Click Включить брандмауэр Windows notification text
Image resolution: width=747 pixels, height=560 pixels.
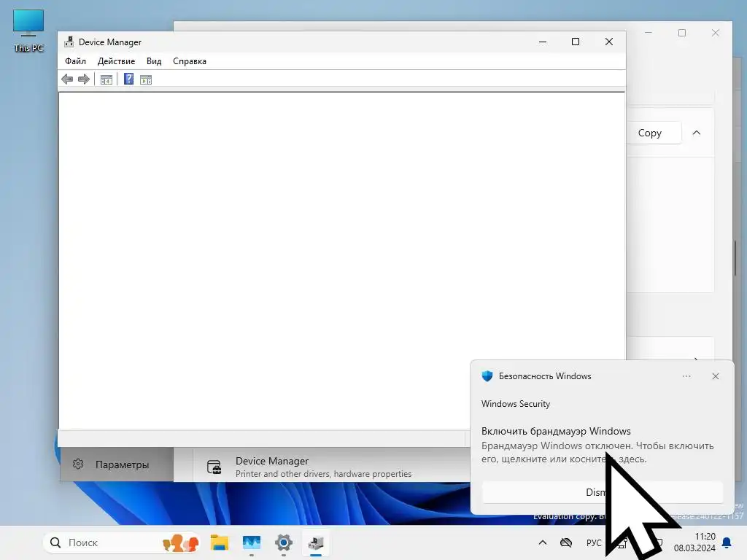tap(556, 431)
